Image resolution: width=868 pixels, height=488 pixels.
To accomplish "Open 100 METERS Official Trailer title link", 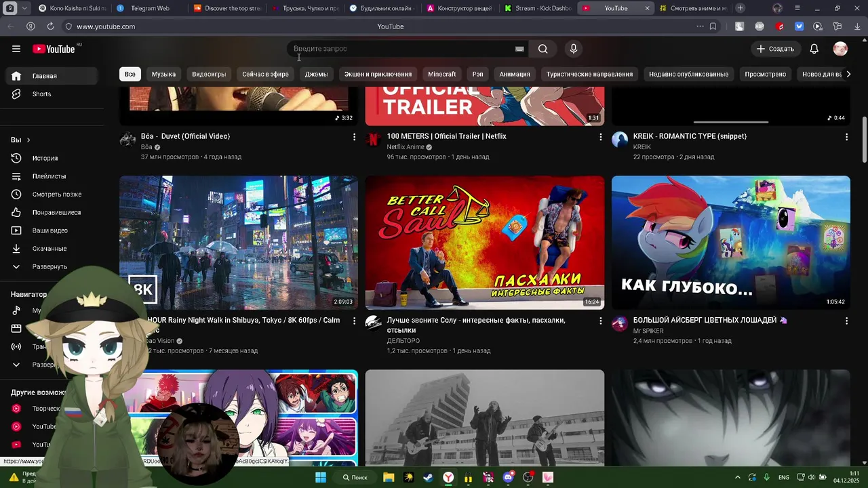I will [x=446, y=136].
